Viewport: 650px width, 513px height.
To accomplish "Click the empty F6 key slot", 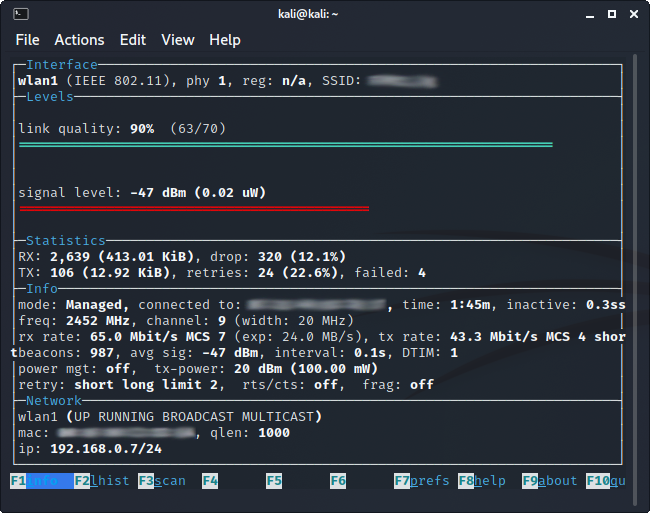I will click(338, 481).
